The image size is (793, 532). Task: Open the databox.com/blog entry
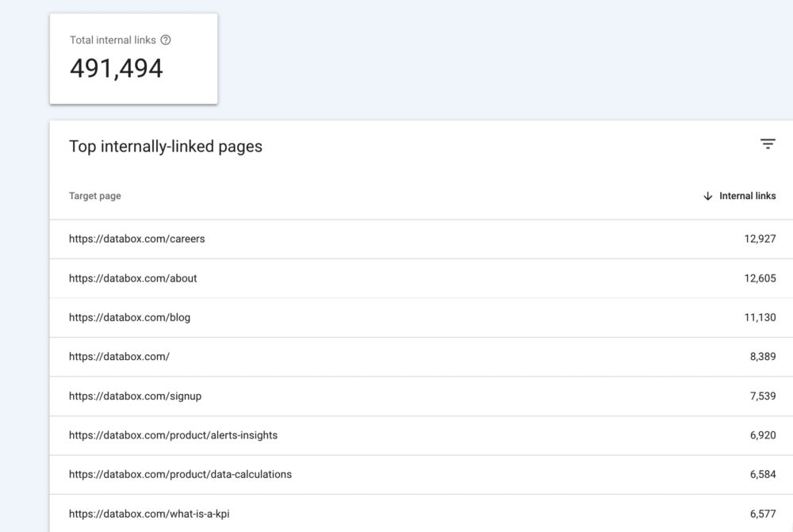point(129,317)
